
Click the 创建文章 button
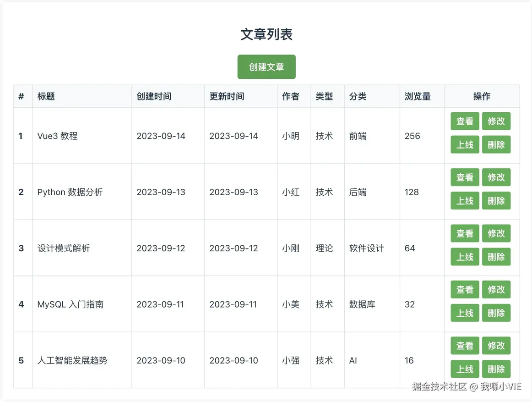pyautogui.click(x=266, y=67)
